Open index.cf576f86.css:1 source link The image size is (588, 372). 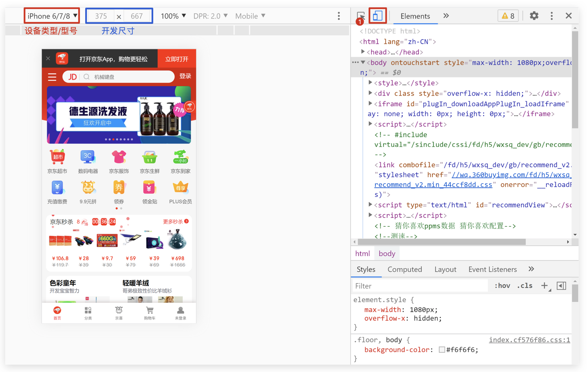pyautogui.click(x=529, y=340)
